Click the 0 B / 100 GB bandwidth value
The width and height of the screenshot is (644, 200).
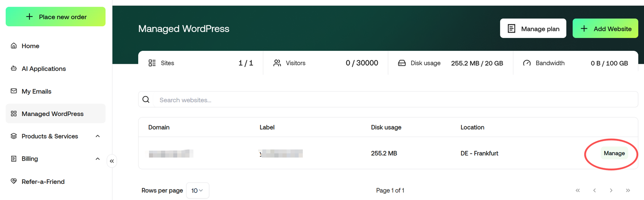(610, 63)
